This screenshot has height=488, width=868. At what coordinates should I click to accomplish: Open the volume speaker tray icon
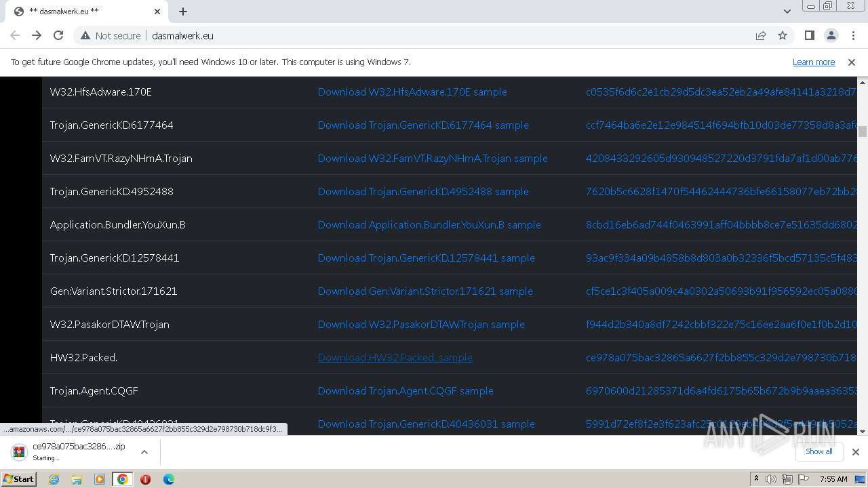click(771, 479)
